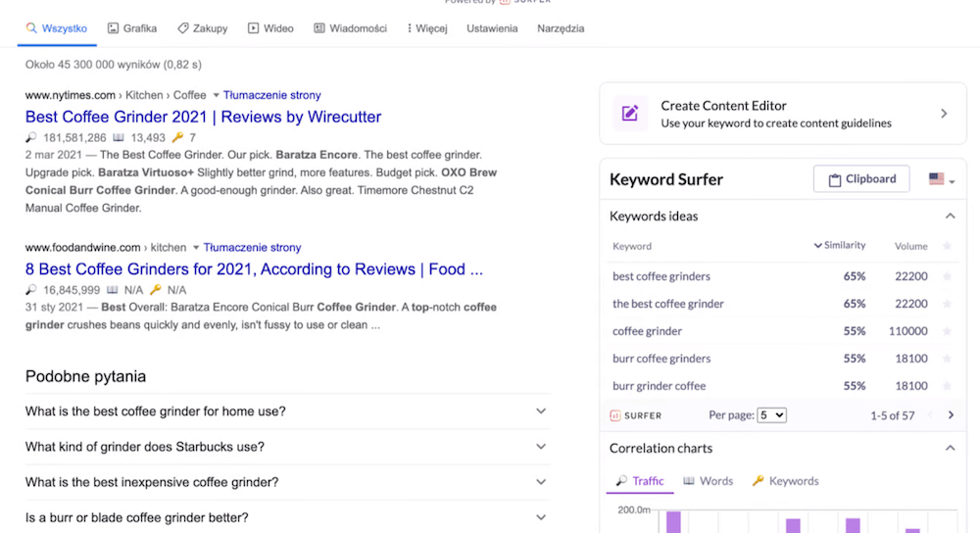Screen dimensions: 980x533
Task: Click the 110000 volume value
Action: click(x=908, y=331)
